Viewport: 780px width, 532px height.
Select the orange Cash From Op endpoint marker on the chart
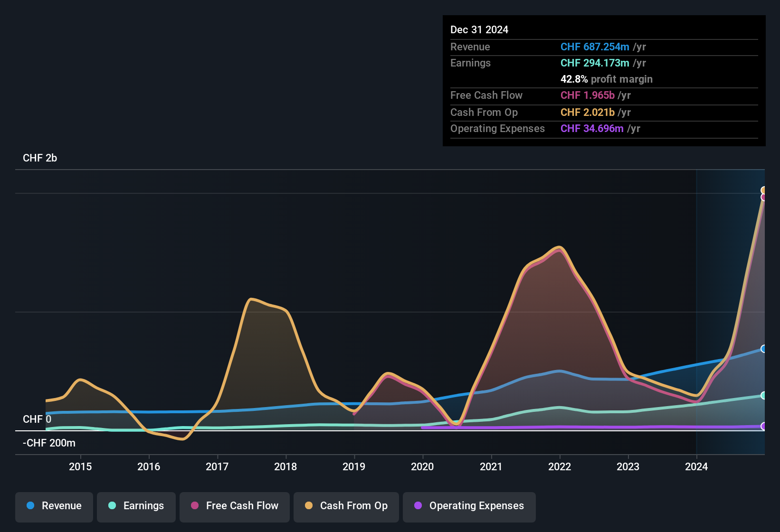[x=764, y=190]
